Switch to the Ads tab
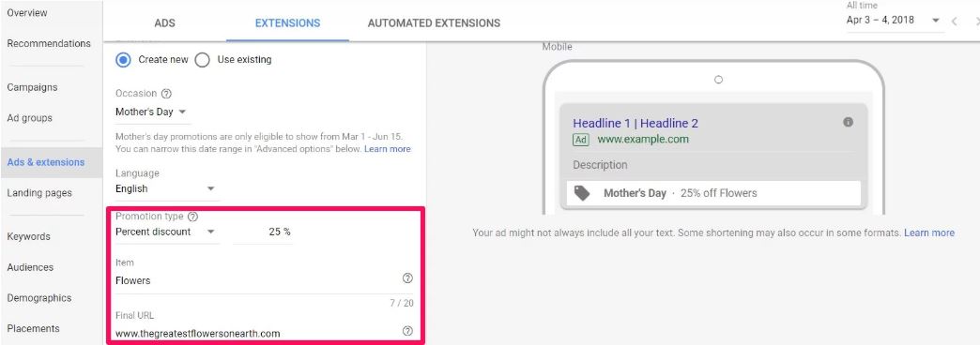 click(x=164, y=23)
